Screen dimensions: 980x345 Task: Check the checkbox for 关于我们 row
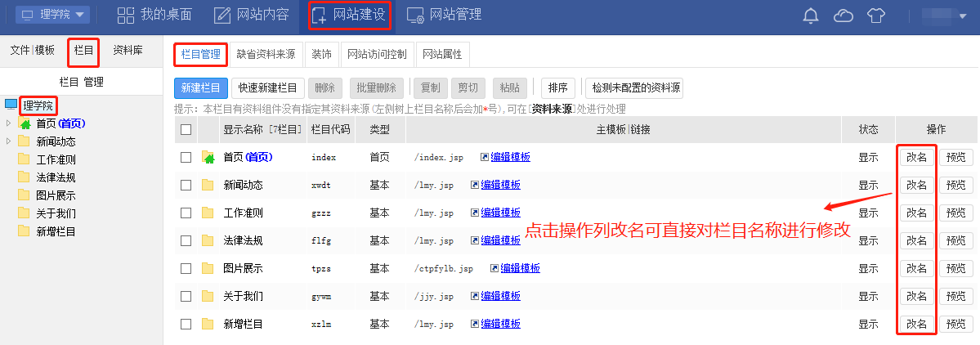[186, 296]
